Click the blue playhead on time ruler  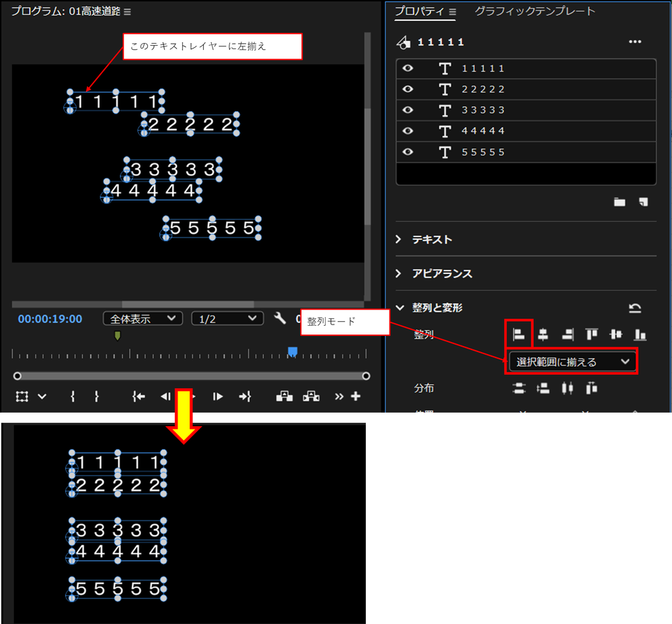pyautogui.click(x=293, y=352)
